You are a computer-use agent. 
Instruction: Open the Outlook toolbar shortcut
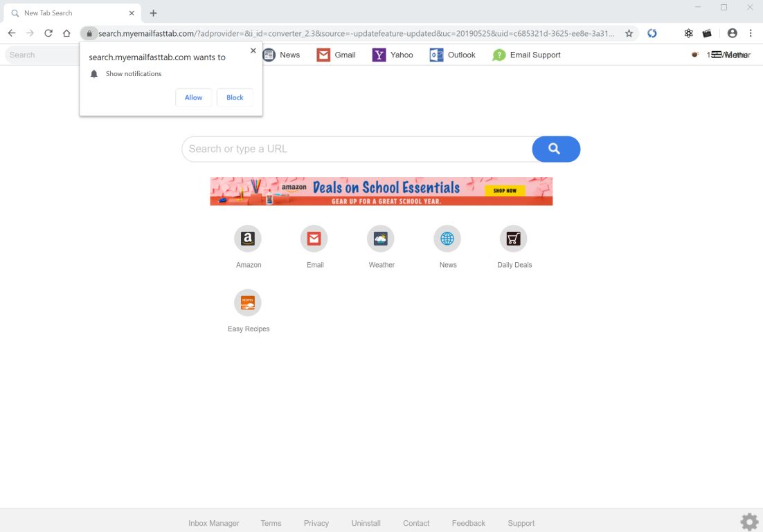(452, 55)
